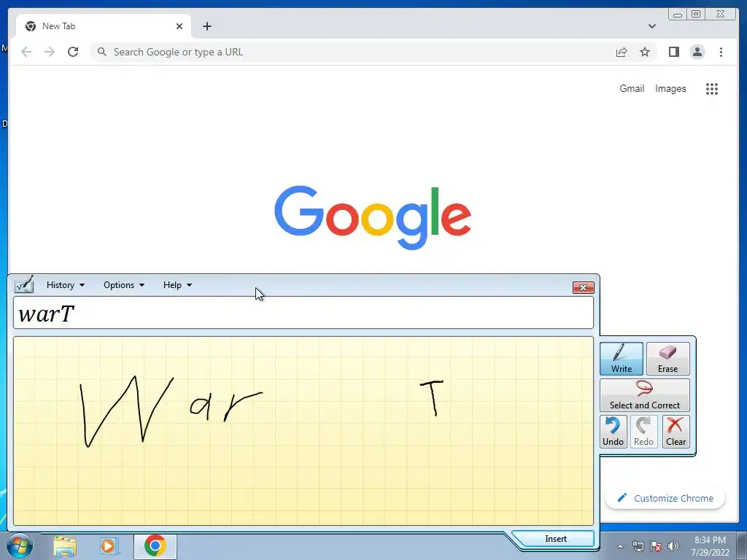Expand the Chrome tab search chevron

point(651,26)
